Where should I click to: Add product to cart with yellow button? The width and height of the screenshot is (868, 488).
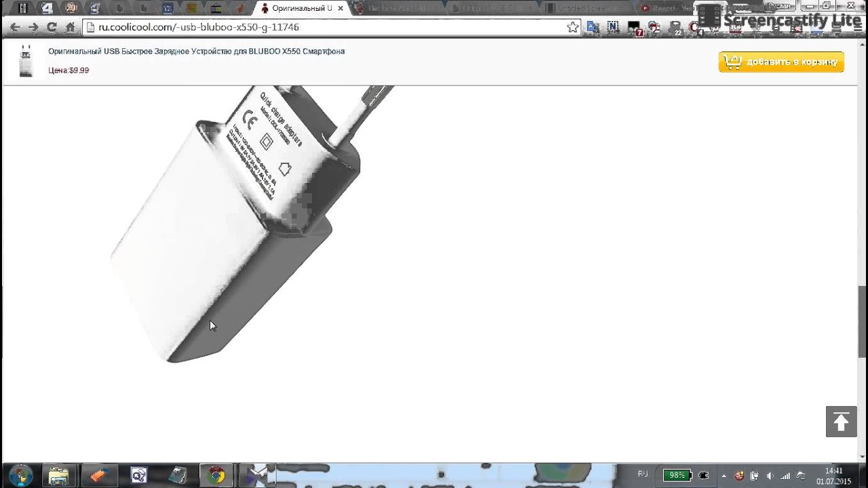coord(781,62)
